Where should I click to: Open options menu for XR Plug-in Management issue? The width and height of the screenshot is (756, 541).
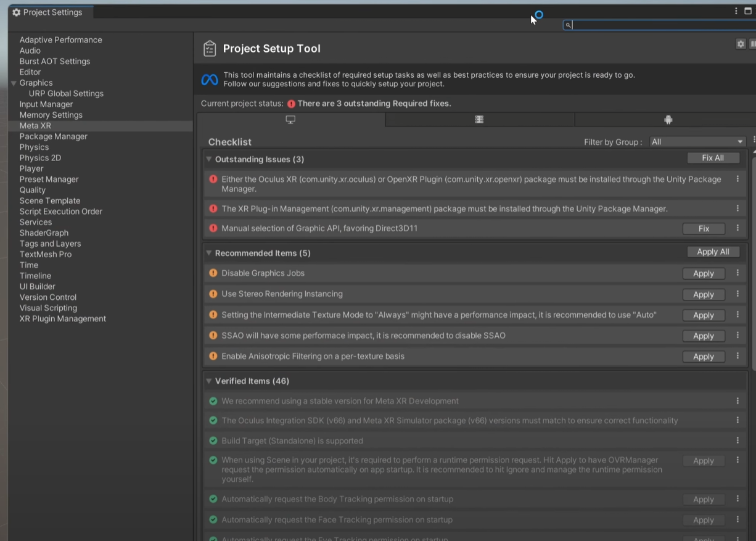[738, 209]
